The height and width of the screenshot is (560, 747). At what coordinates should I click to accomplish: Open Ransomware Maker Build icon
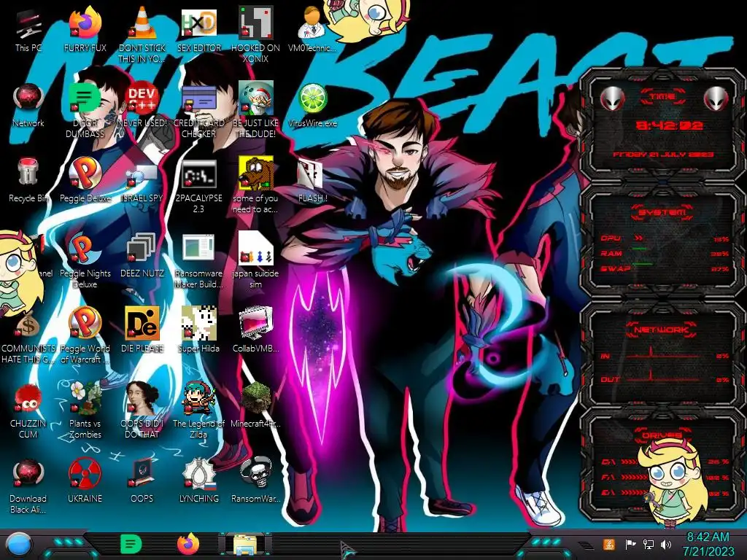tap(198, 248)
